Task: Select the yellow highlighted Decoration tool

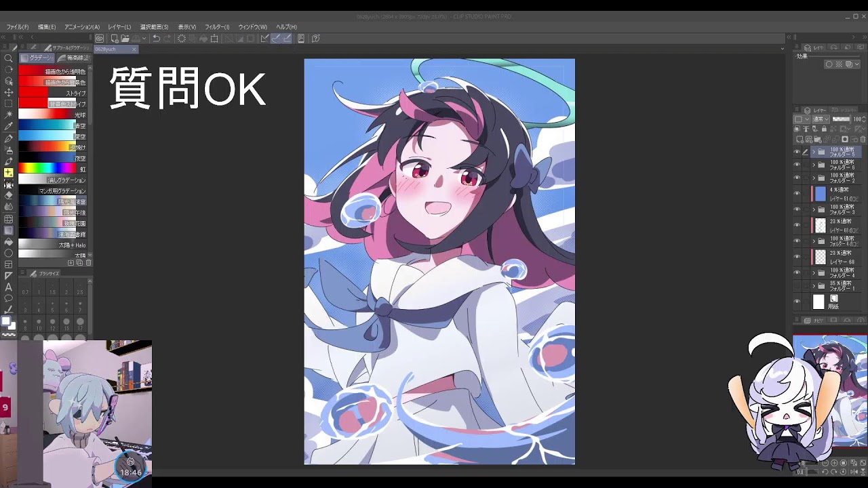Action: 8,173
